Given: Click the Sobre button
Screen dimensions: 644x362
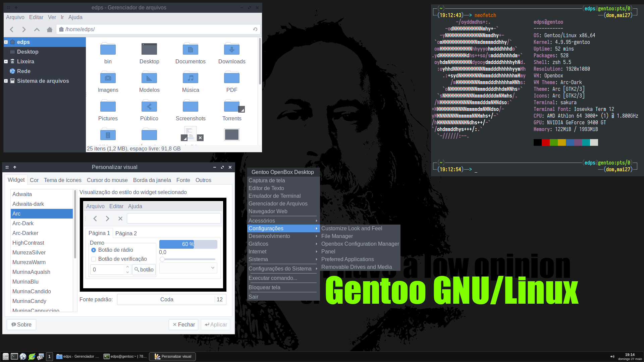Looking at the screenshot, I should click(x=21, y=325).
